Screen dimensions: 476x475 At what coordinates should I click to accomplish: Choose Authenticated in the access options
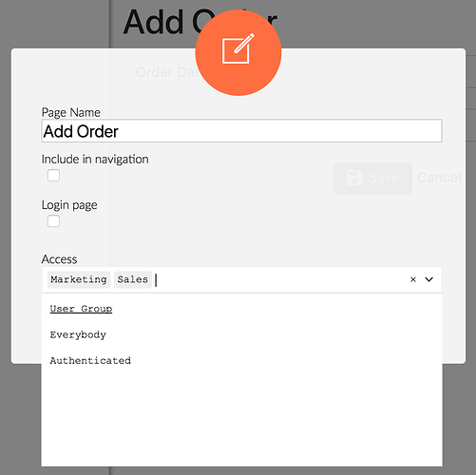90,360
